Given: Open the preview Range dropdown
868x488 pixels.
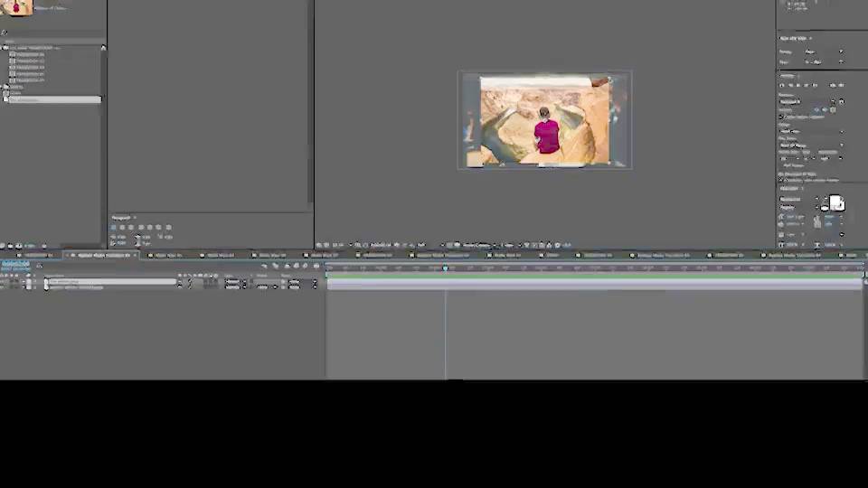Looking at the screenshot, I should point(812,131).
